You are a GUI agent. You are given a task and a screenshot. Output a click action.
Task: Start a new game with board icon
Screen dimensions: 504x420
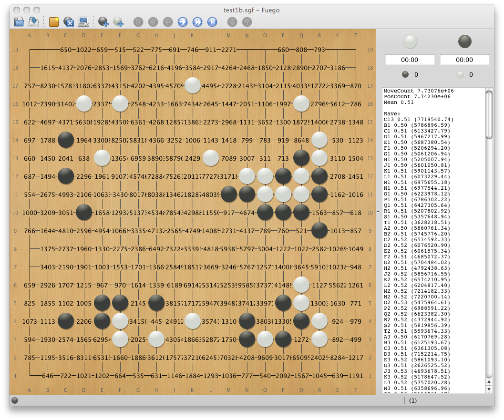54,21
